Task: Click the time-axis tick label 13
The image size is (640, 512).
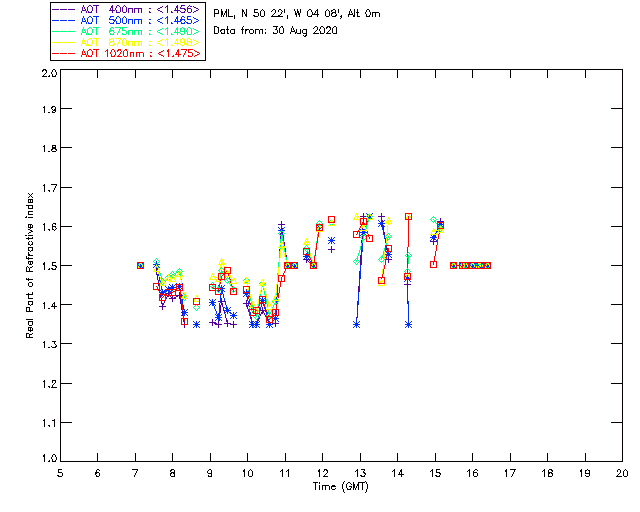Action: pos(360,473)
